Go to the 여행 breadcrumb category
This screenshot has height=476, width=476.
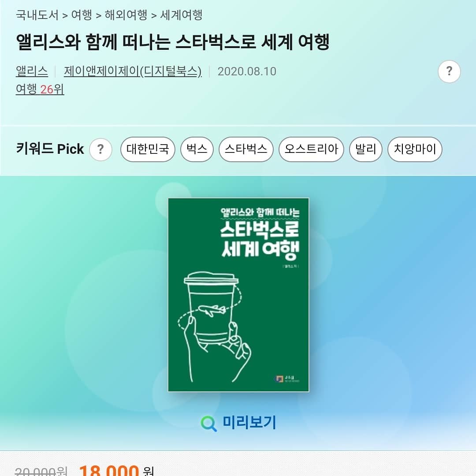pyautogui.click(x=82, y=15)
